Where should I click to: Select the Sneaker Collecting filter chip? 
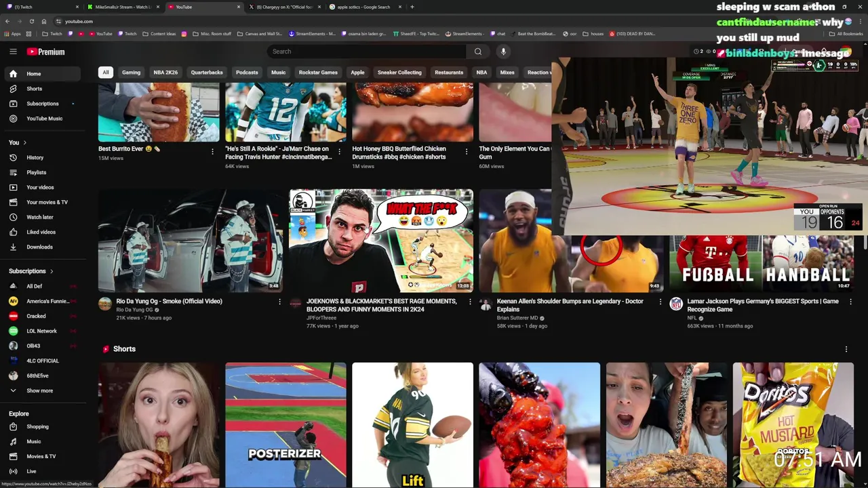click(399, 73)
